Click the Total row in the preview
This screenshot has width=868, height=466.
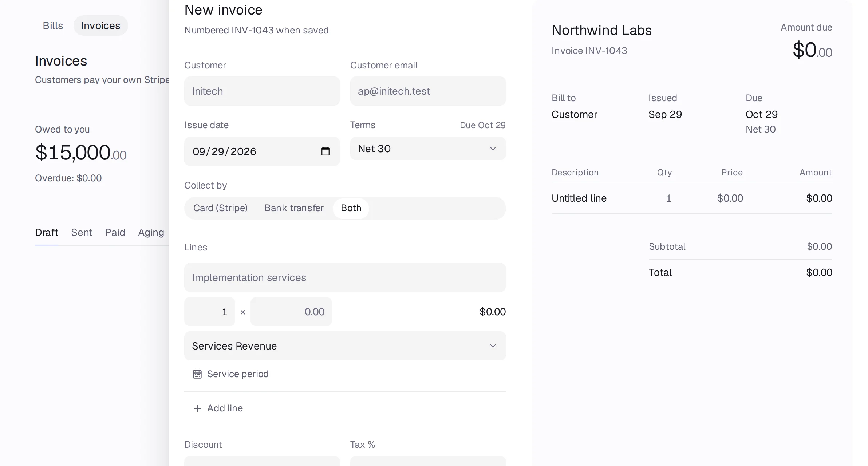click(x=740, y=272)
